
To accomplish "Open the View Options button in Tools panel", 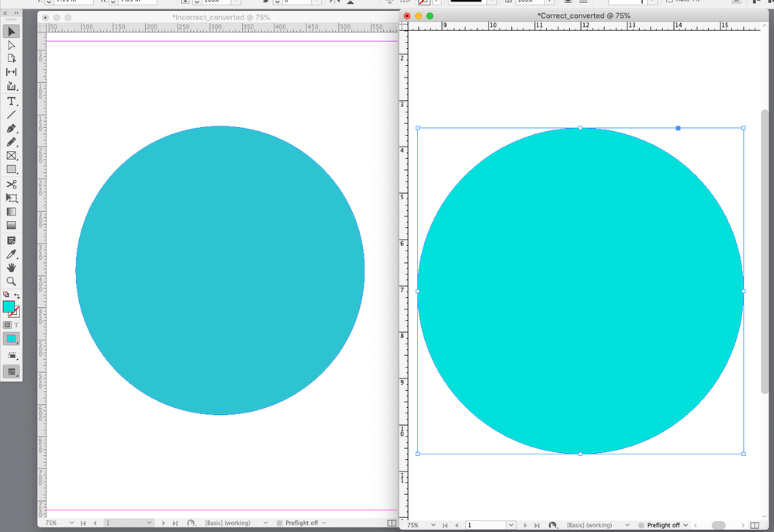I will pos(12,355).
